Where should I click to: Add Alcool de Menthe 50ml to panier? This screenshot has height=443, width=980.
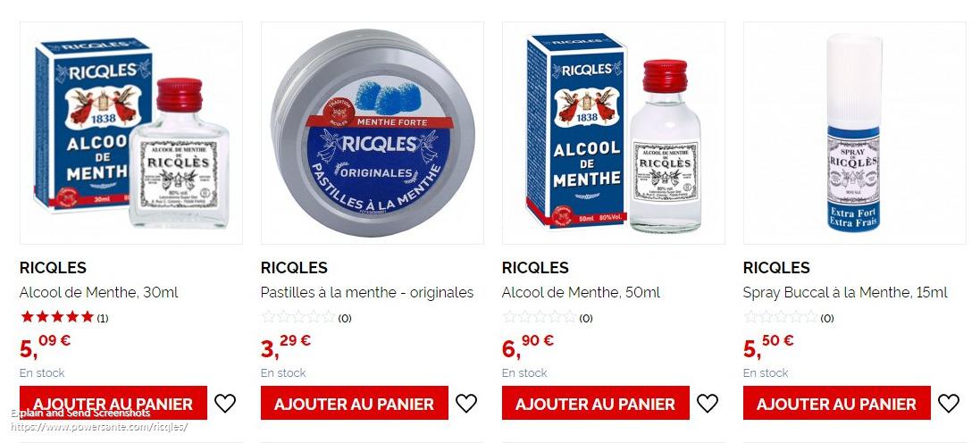coord(596,403)
